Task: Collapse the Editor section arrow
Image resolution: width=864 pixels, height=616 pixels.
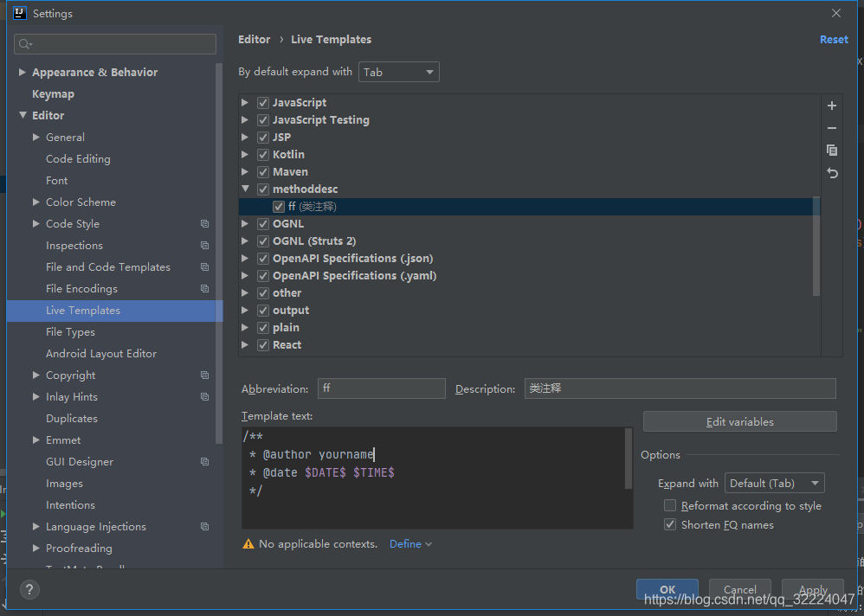Action: (x=23, y=115)
